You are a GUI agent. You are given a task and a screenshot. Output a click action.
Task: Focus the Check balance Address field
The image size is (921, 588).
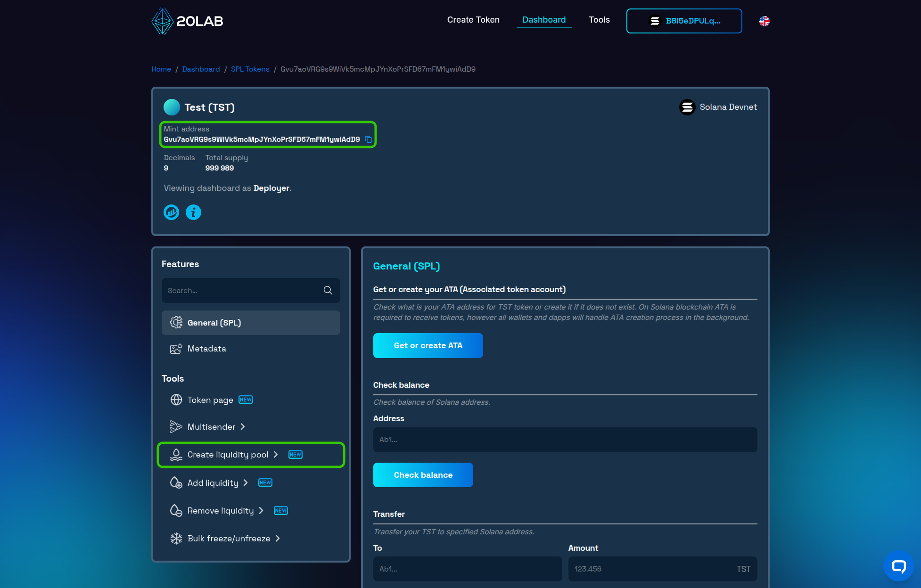565,440
